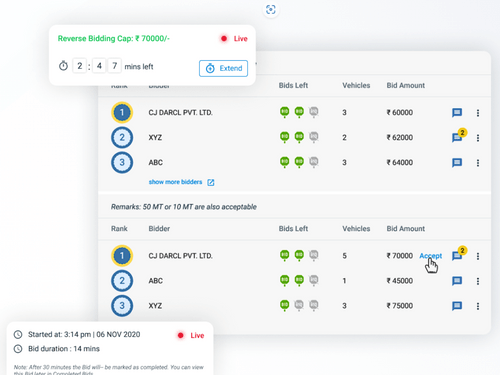Open chat for CJ DARCL bidding ₹ 70000
This screenshot has width=500, height=375.
(x=457, y=256)
